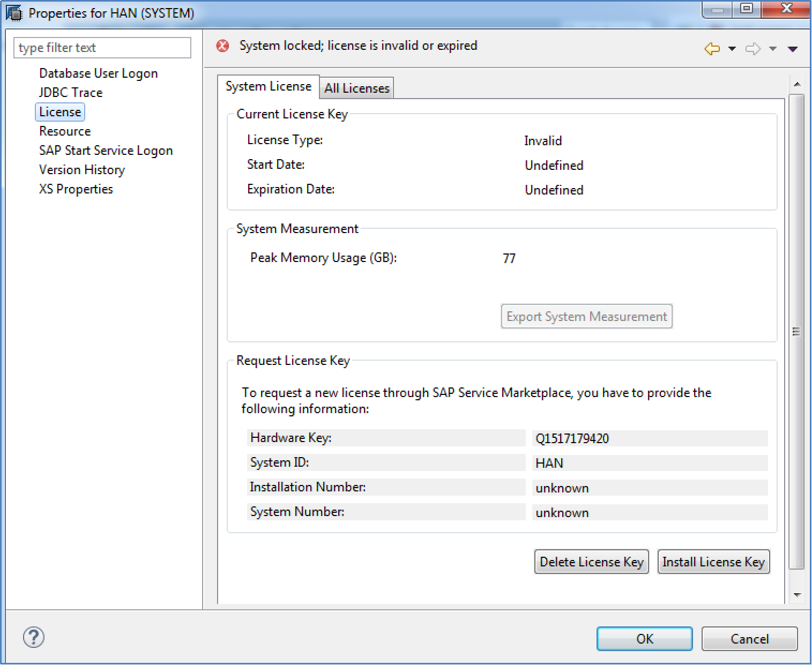The width and height of the screenshot is (812, 665).
Task: Select the System License tab
Action: [269, 86]
